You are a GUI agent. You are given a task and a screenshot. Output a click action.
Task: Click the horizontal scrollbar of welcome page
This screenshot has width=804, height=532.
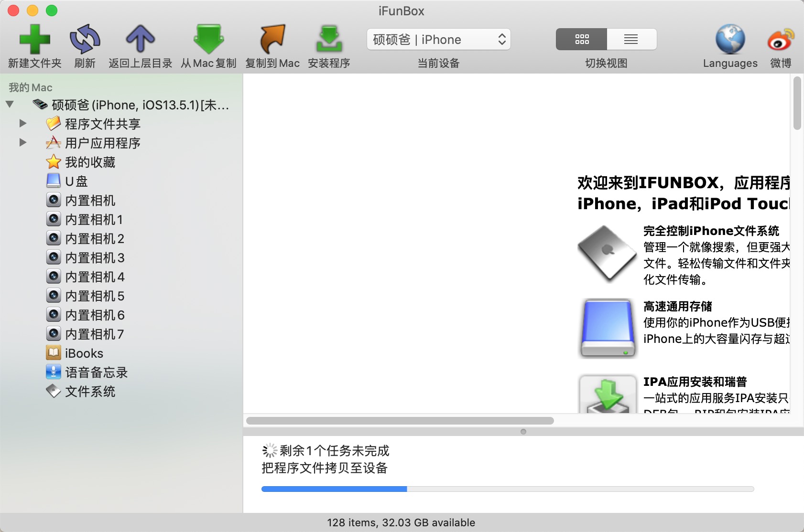pyautogui.click(x=400, y=421)
